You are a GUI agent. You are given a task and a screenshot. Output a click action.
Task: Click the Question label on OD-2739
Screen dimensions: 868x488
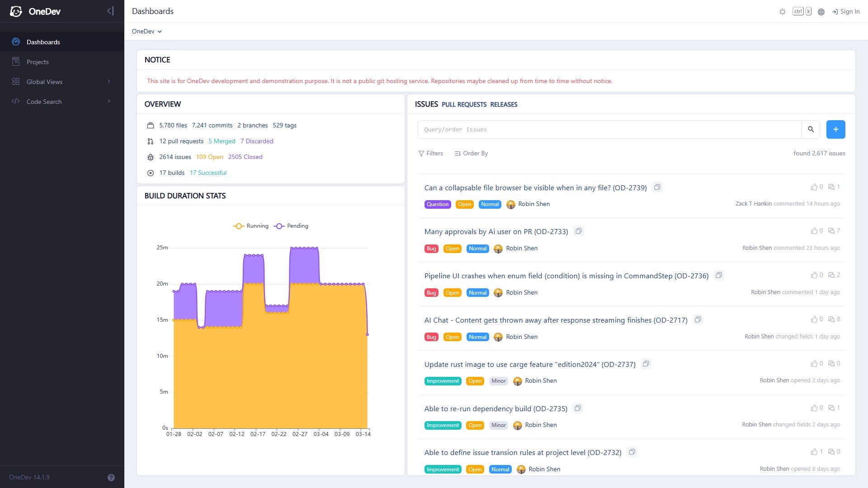pyautogui.click(x=438, y=204)
